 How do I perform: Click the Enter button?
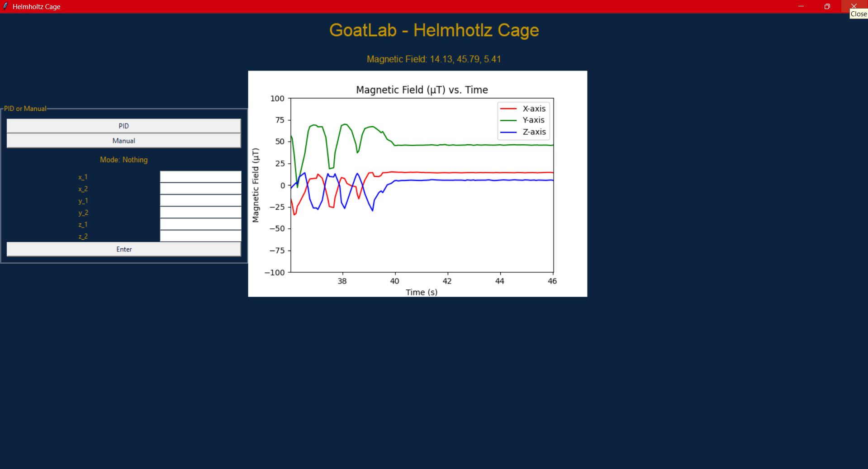tap(123, 249)
